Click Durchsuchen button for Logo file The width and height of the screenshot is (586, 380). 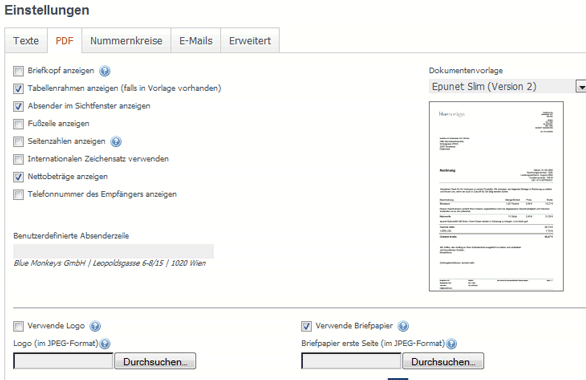[x=155, y=361]
